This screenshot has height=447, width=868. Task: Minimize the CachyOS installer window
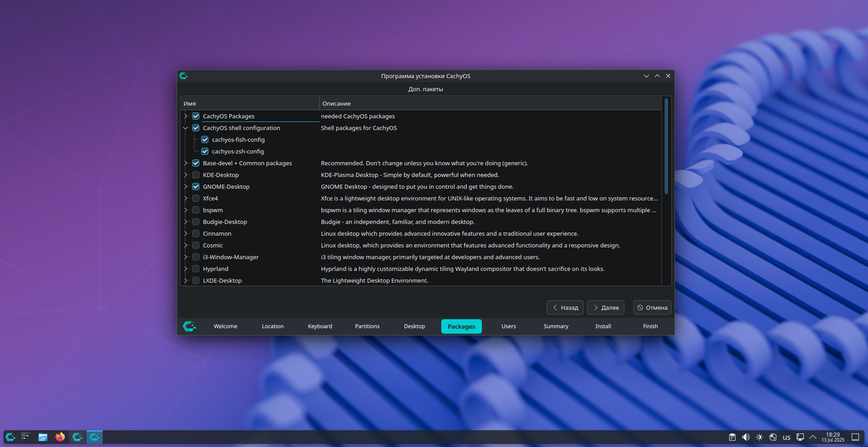click(x=646, y=76)
